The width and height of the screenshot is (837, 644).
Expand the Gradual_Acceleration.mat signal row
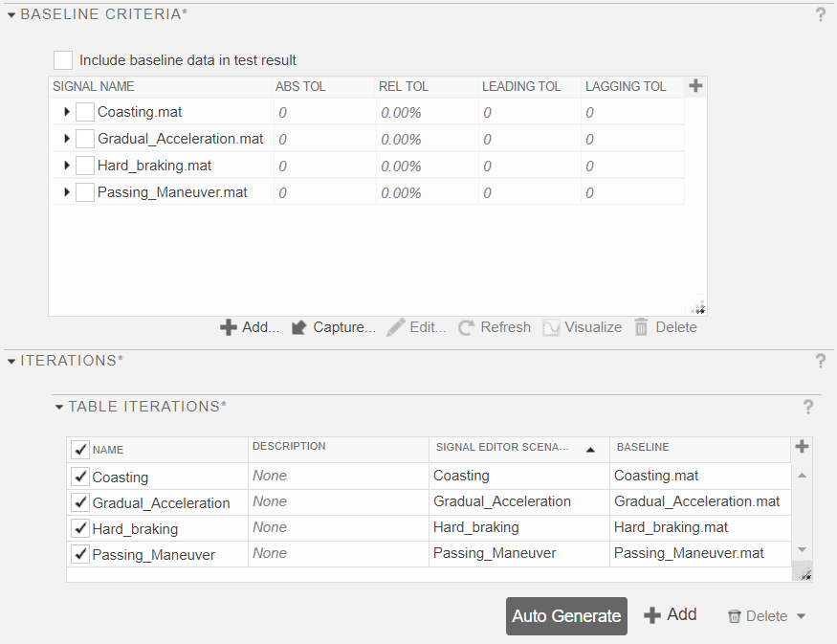coord(65,138)
